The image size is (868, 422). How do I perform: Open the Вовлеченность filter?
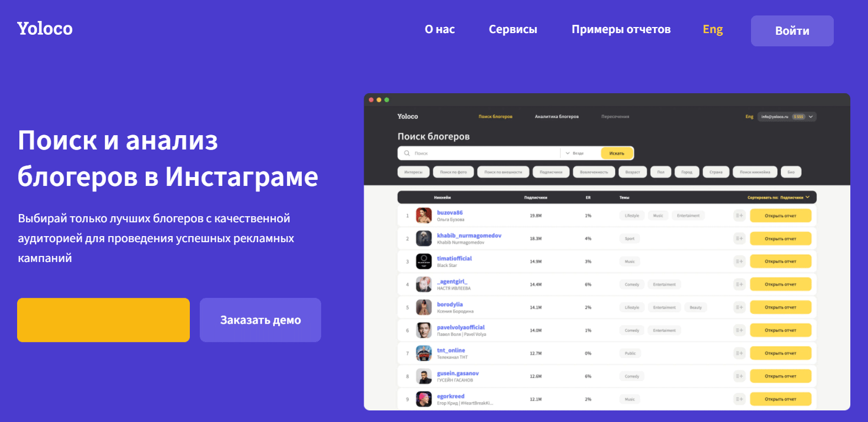(x=594, y=172)
